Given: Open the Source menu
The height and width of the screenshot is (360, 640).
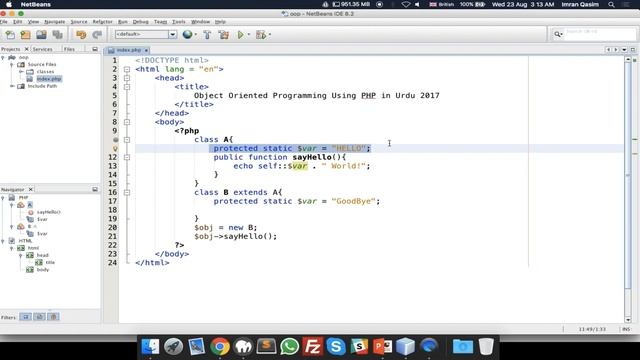Looking at the screenshot, I should pyautogui.click(x=79, y=22).
